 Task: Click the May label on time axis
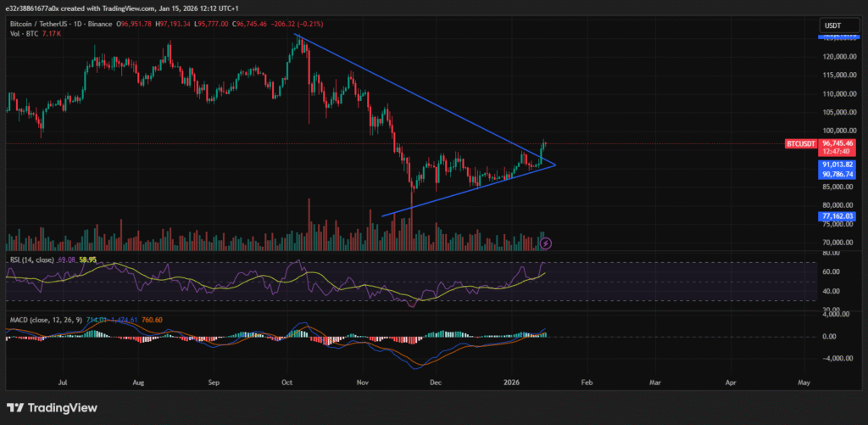click(804, 383)
